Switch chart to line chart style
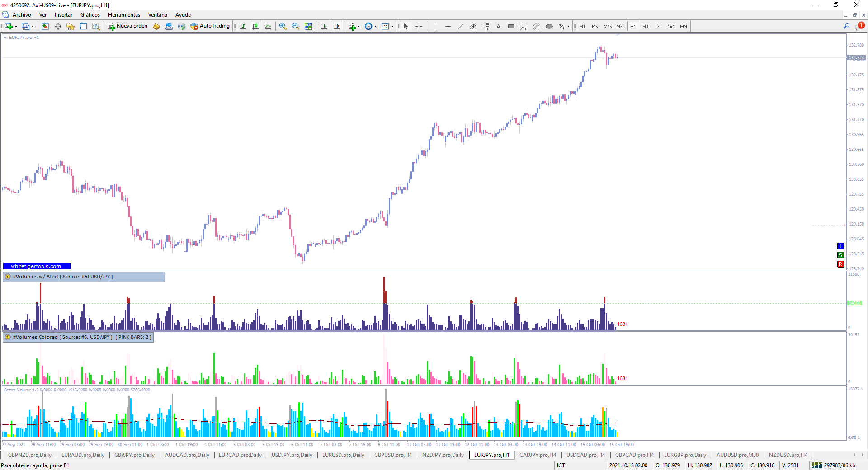 pyautogui.click(x=268, y=26)
